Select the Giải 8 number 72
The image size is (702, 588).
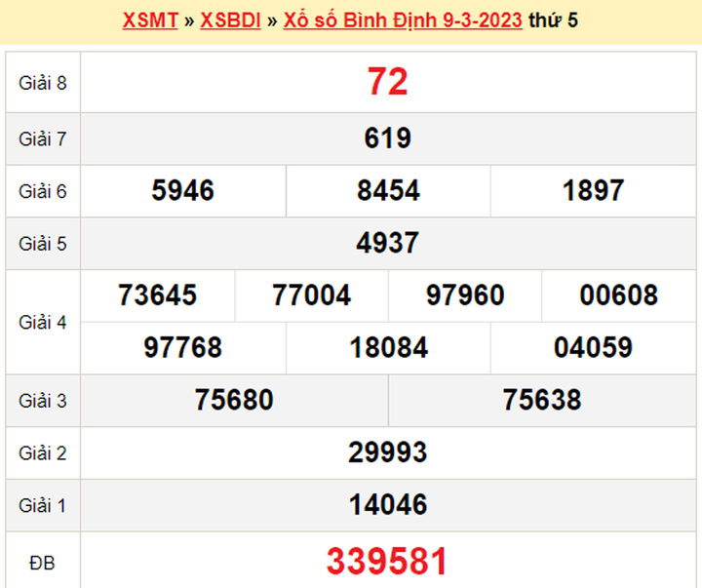387,83
